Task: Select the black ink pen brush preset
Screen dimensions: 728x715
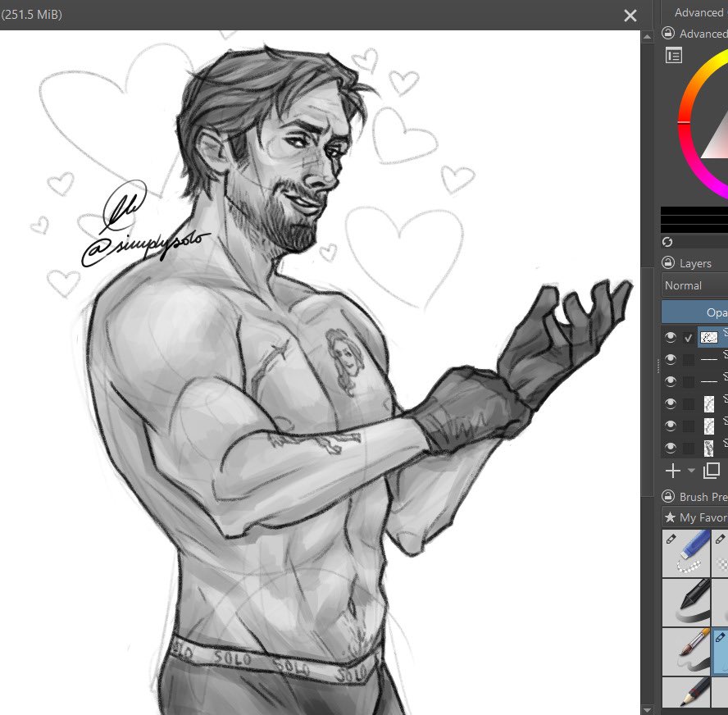Action: click(686, 602)
